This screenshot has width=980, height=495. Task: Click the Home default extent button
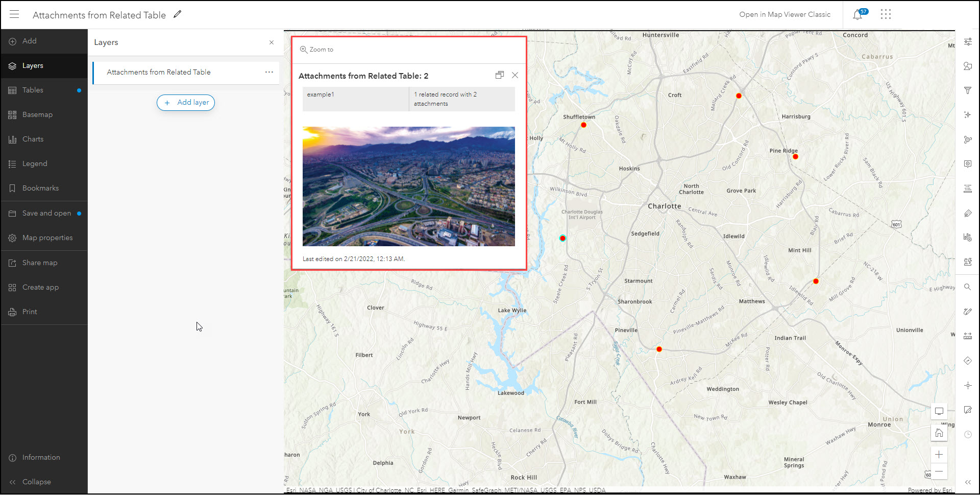point(939,433)
